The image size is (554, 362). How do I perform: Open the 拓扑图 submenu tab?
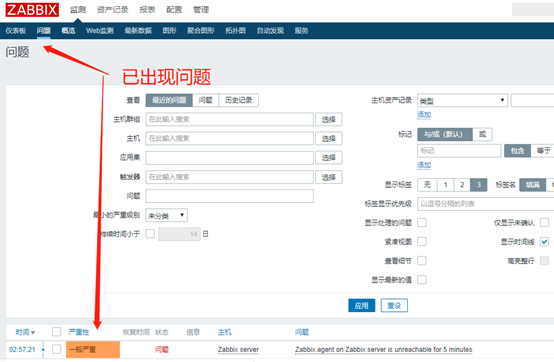tap(235, 31)
